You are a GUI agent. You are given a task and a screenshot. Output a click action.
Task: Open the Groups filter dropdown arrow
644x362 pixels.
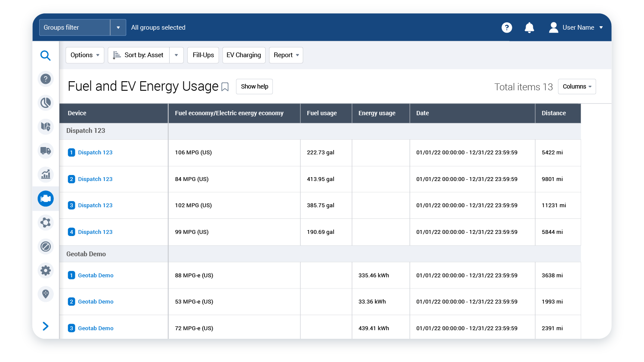[x=118, y=28]
